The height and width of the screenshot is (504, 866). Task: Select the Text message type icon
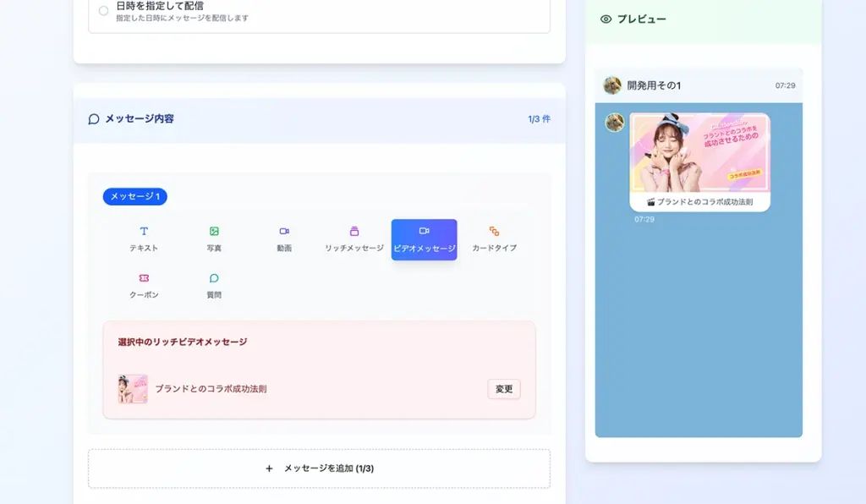pos(144,232)
